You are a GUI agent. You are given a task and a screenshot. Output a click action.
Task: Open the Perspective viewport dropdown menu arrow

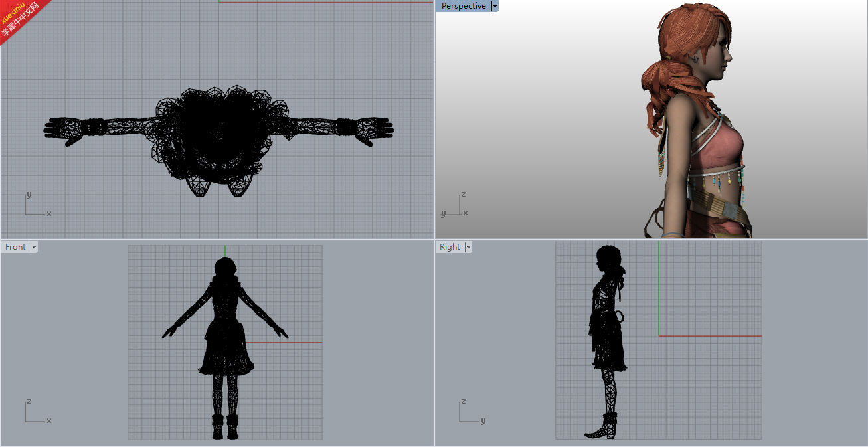495,6
